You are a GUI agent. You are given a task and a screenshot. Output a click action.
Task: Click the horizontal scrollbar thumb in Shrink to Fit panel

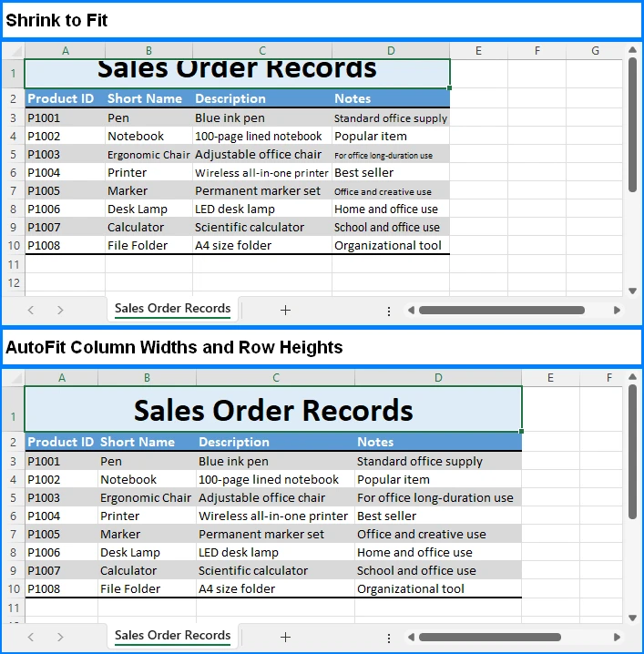click(501, 310)
